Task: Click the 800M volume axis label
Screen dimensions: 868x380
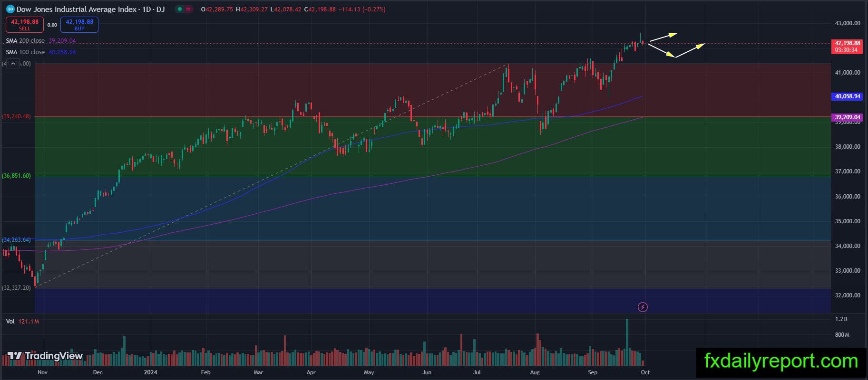Action: pyautogui.click(x=842, y=335)
